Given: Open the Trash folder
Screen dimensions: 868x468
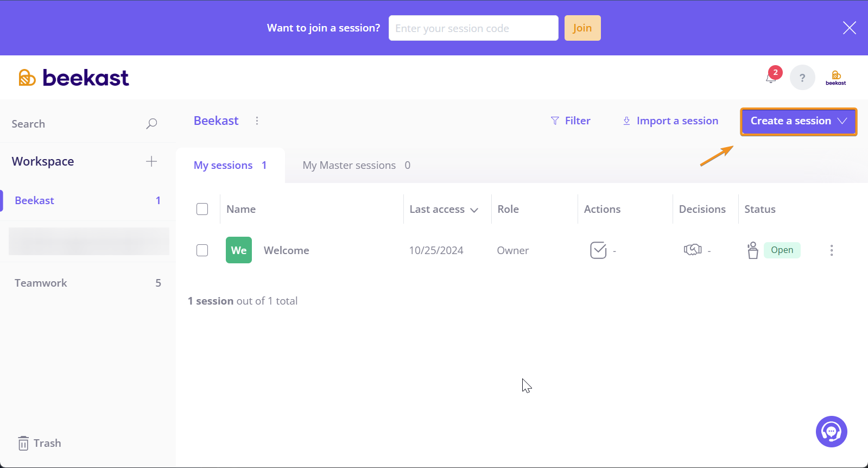Looking at the screenshot, I should coord(39,443).
